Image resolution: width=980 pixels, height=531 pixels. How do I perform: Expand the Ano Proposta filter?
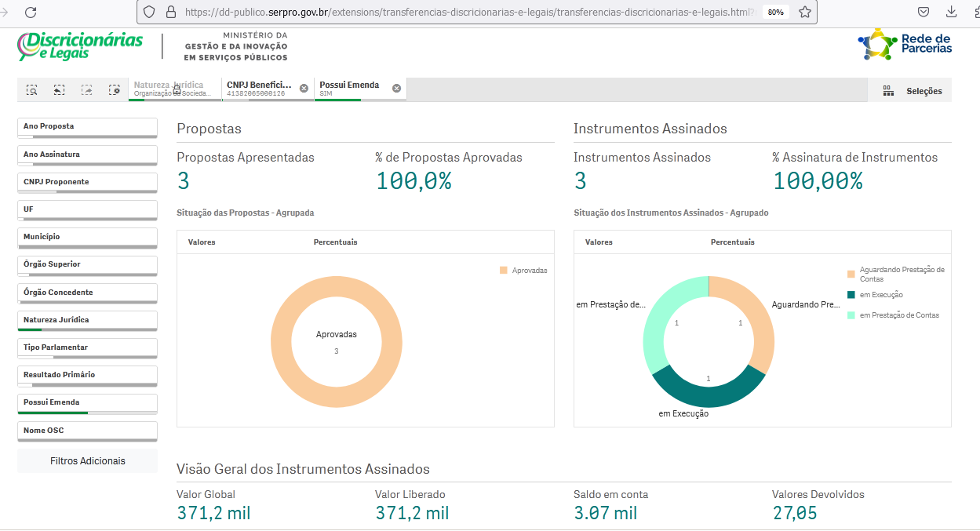pyautogui.click(x=87, y=126)
